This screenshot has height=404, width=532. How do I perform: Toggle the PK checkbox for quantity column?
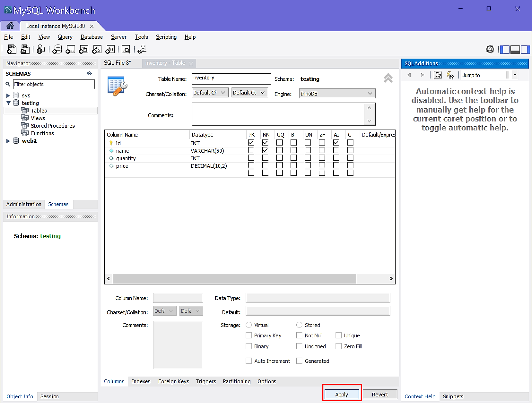tap(251, 158)
